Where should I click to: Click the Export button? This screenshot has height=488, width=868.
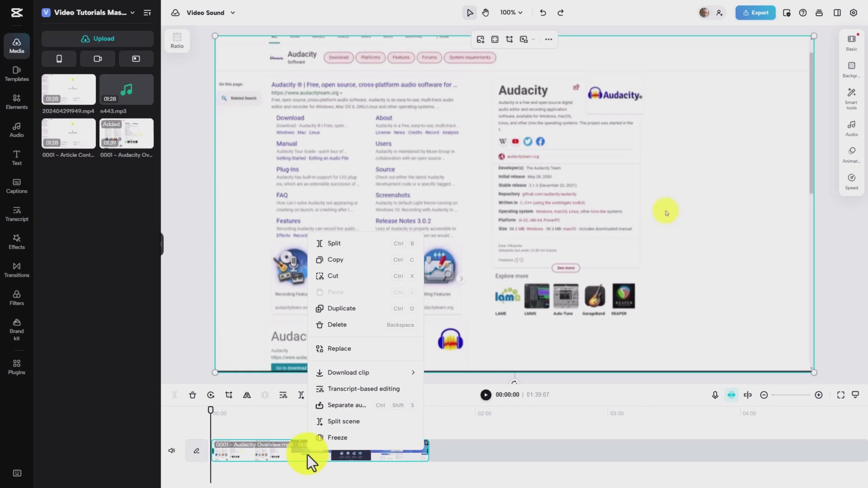click(755, 13)
